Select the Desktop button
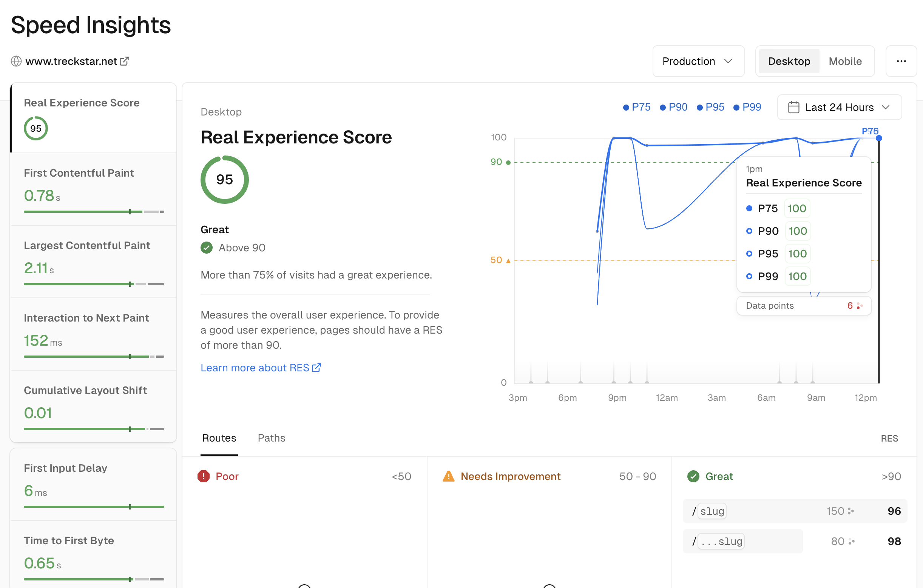 pyautogui.click(x=789, y=61)
